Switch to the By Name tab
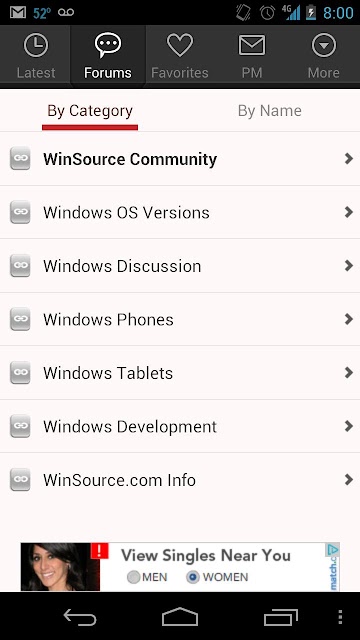 (270, 111)
